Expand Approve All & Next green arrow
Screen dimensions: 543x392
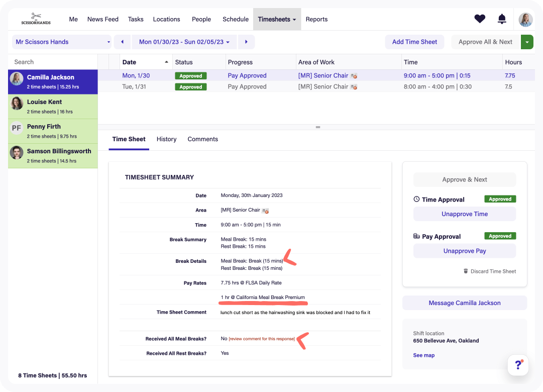tap(527, 42)
